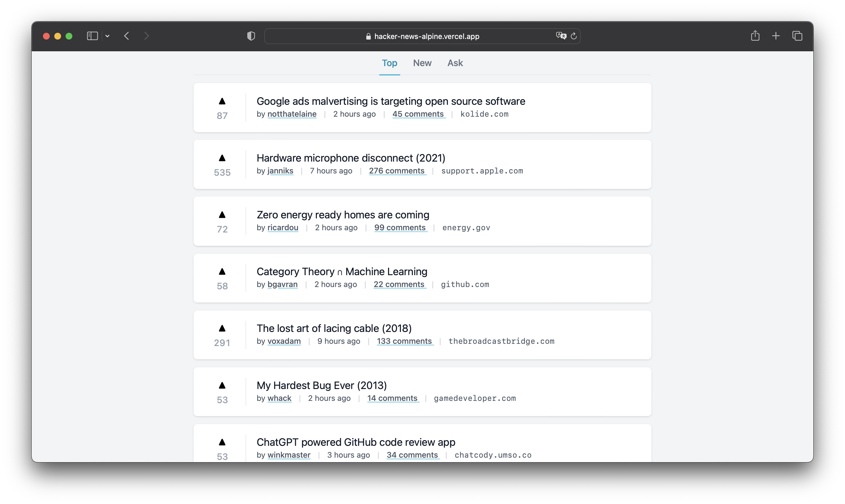Click the privacy shield icon

[x=251, y=36]
